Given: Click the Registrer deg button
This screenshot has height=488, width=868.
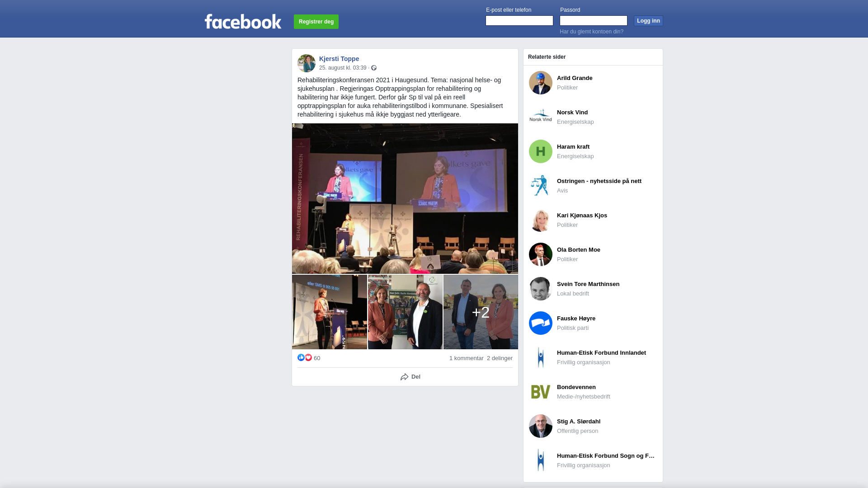Looking at the screenshot, I should (x=316, y=22).
